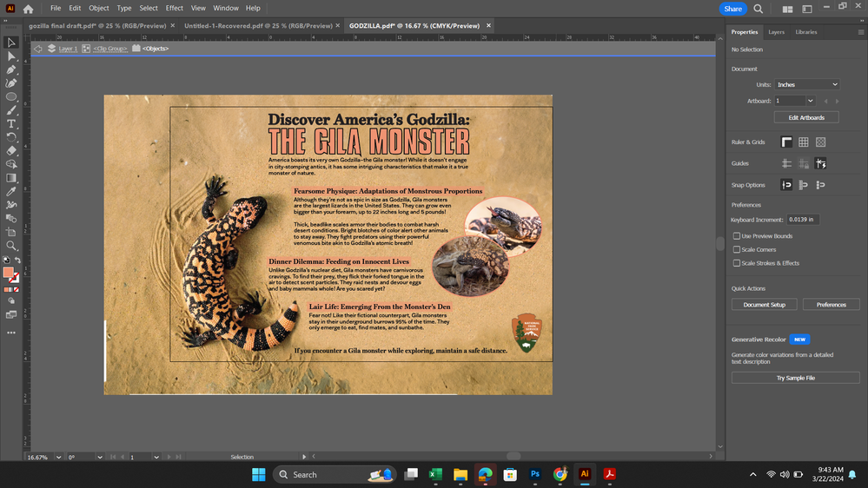The width and height of the screenshot is (868, 488).
Task: Enable Use Preview Bounds checkbox
Action: point(736,235)
